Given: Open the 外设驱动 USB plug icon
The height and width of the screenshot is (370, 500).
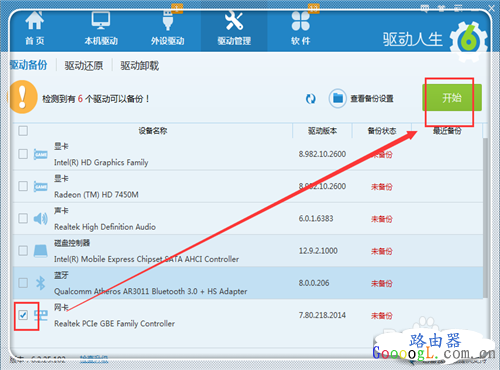Looking at the screenshot, I should (168, 21).
